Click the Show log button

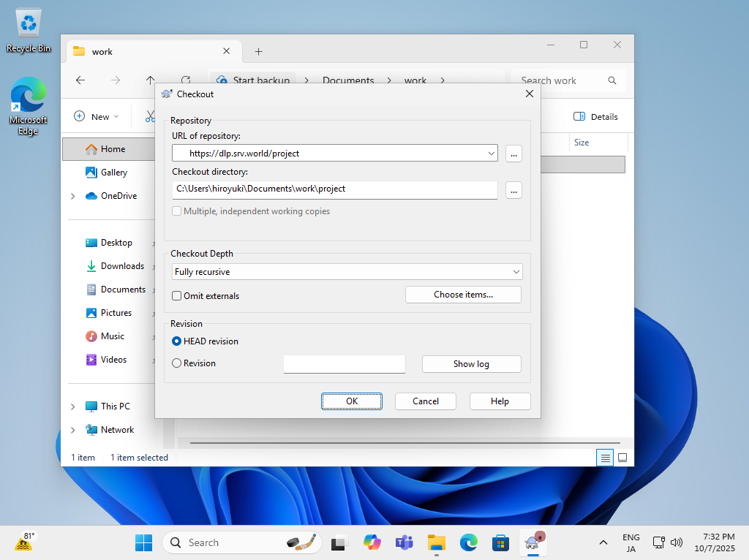click(x=471, y=364)
